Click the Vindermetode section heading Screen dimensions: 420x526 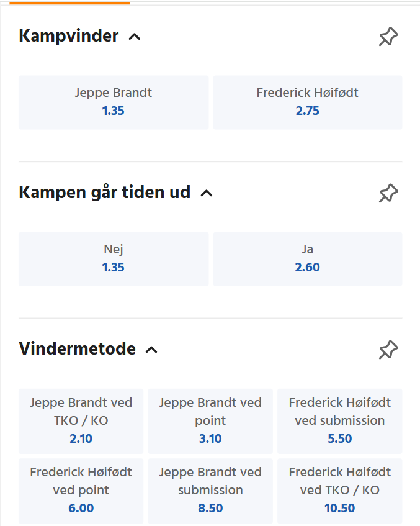pos(78,349)
